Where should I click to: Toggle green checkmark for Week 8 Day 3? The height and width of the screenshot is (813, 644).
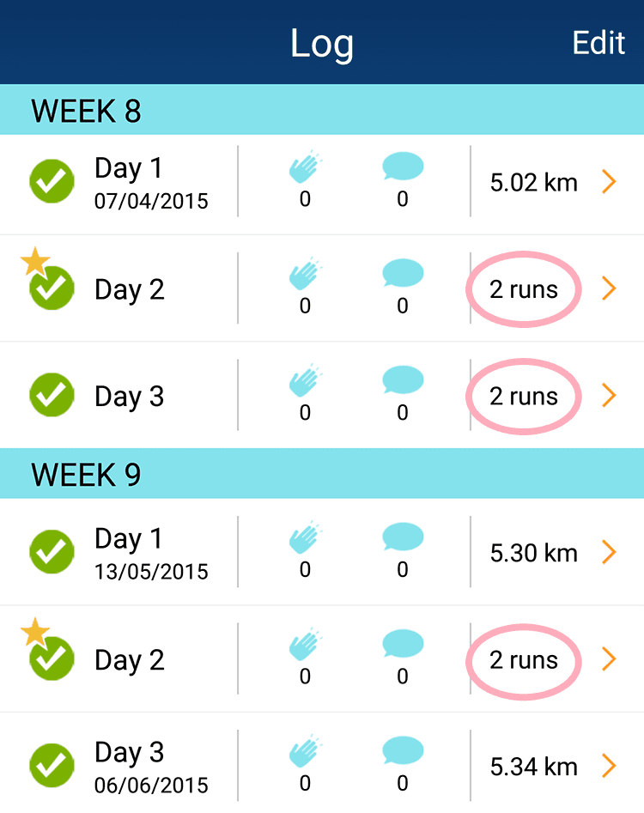[x=52, y=395]
